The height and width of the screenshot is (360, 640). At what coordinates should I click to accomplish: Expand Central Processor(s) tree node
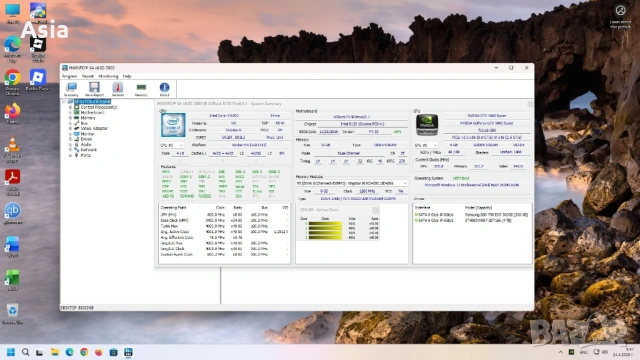(70, 107)
